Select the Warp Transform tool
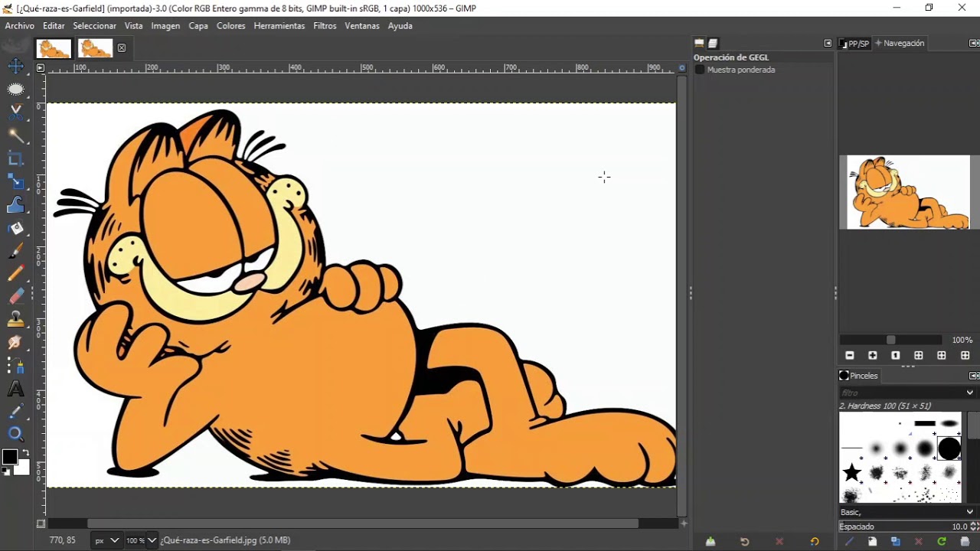 15,204
